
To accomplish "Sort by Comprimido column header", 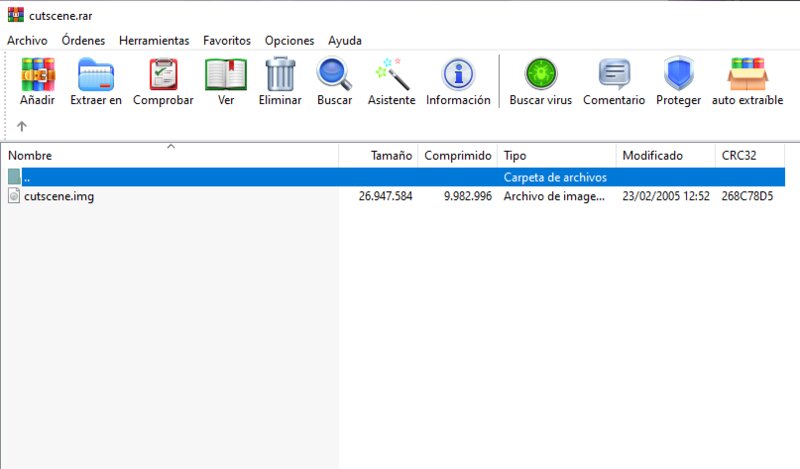I will pyautogui.click(x=458, y=155).
